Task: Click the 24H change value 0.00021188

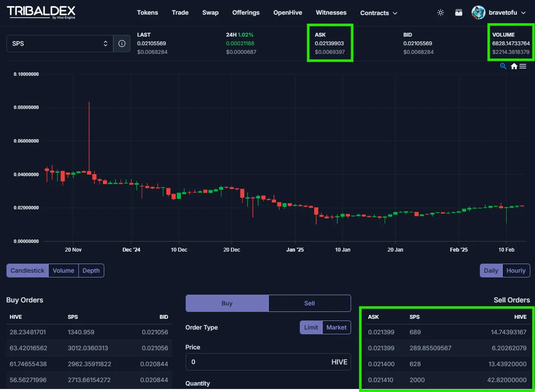Action: coord(240,44)
